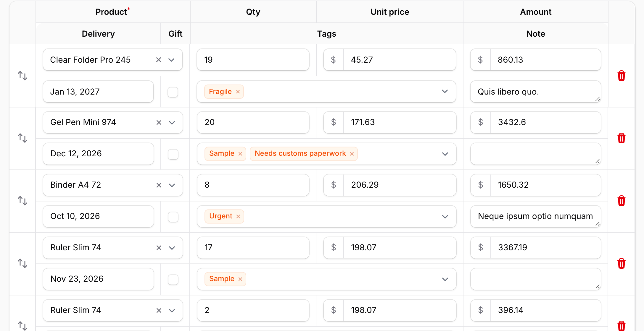Open product dropdown for Binder A4 72
The image size is (644, 331).
pyautogui.click(x=172, y=185)
